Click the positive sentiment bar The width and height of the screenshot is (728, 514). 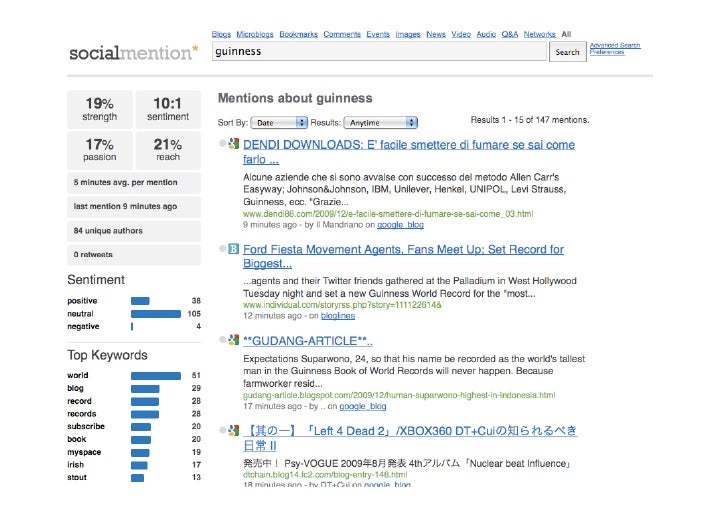pos(140,301)
